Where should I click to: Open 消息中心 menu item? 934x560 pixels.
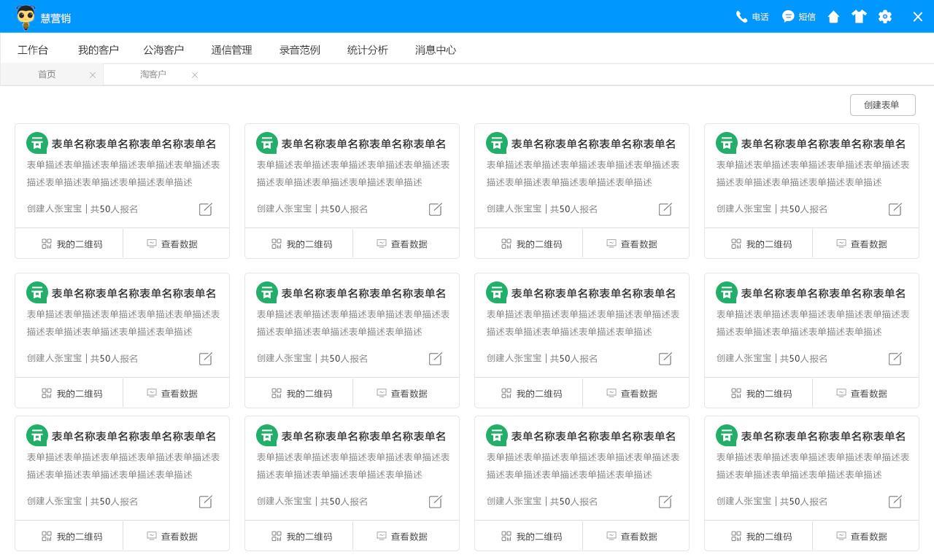click(435, 50)
